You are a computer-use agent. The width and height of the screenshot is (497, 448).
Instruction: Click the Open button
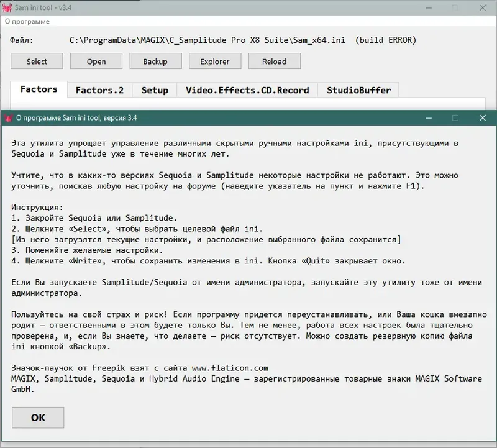tap(96, 61)
